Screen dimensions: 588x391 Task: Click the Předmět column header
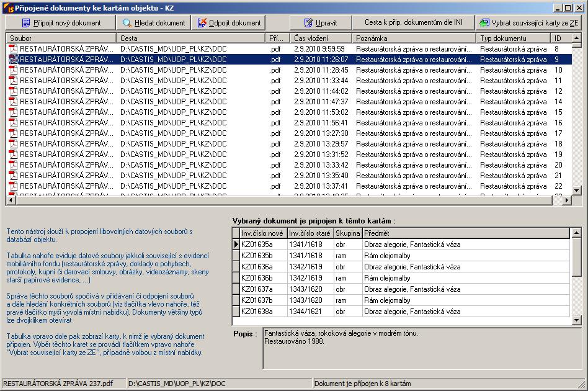click(x=466, y=233)
